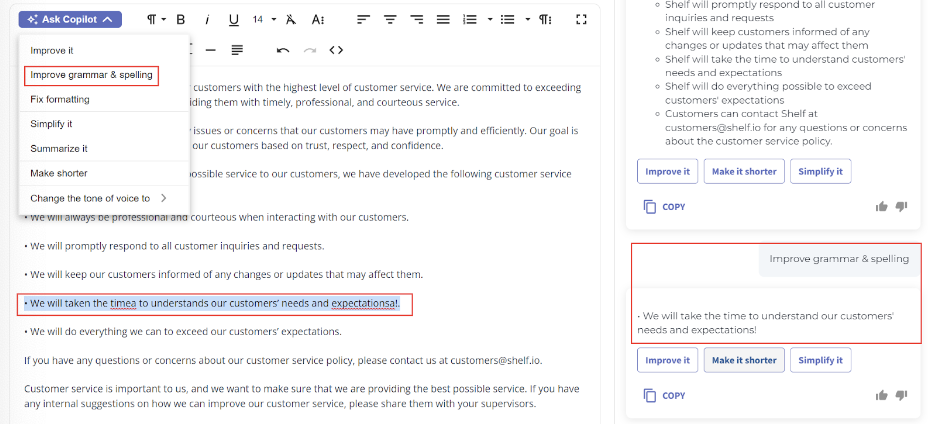The width and height of the screenshot is (928, 424).
Task: Open the code view
Action: point(336,50)
